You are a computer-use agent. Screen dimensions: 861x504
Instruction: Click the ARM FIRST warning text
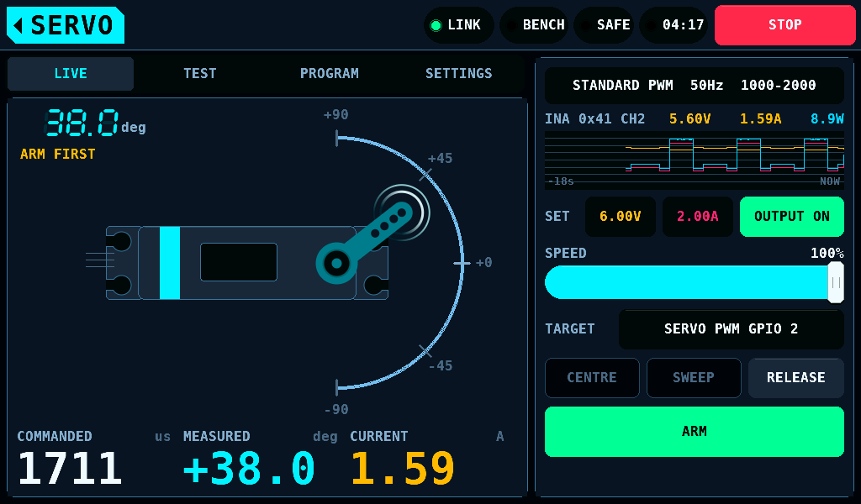tap(58, 154)
